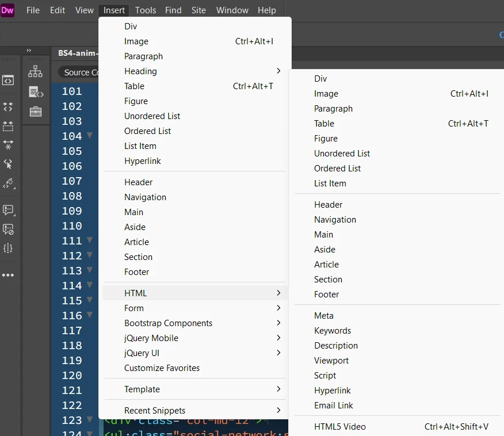504x436 pixels.
Task: Collapse code fold arrow at line 112
Action: coord(90,255)
